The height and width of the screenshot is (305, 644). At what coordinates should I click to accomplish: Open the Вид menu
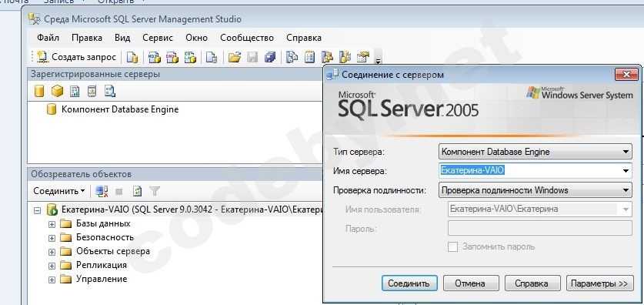122,38
